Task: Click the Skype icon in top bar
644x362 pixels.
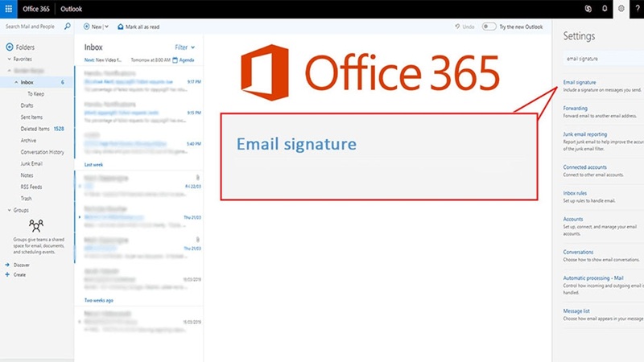Action: coord(588,9)
